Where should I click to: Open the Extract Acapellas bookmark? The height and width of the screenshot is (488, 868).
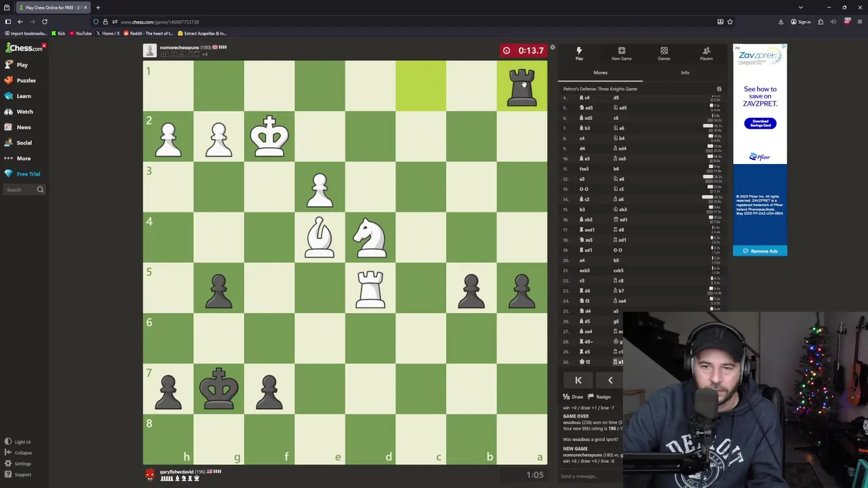click(x=202, y=33)
